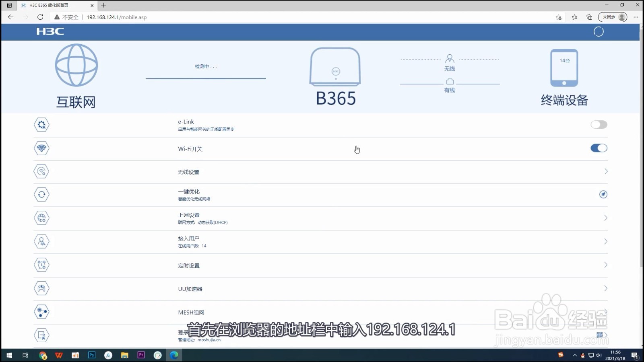644x362 pixels.
Task: Open a new browser tab
Action: pyautogui.click(x=103, y=5)
